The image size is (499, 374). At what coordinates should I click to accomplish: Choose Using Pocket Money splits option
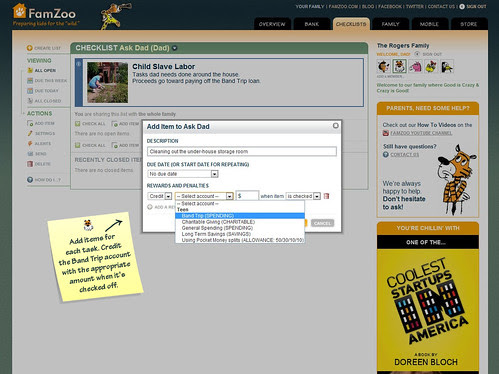(240, 240)
